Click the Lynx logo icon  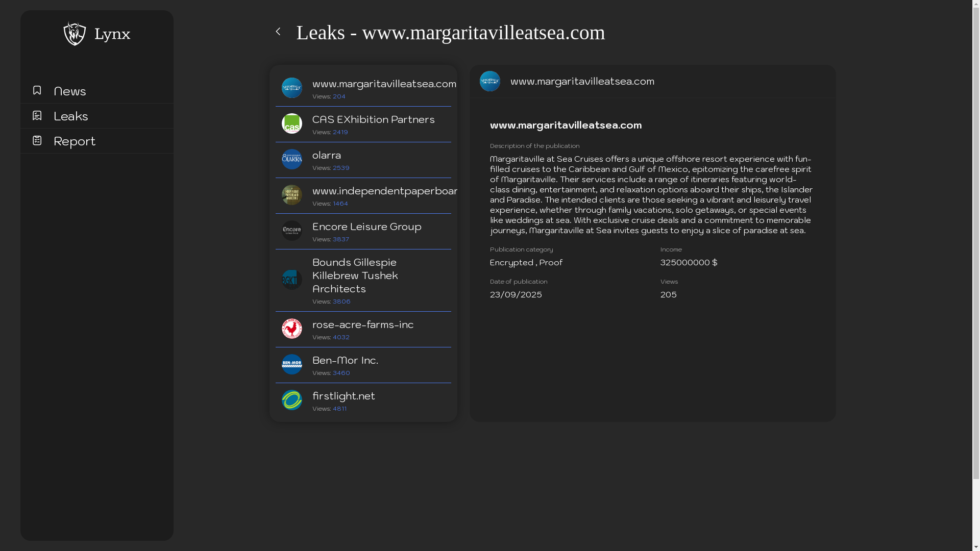(75, 34)
